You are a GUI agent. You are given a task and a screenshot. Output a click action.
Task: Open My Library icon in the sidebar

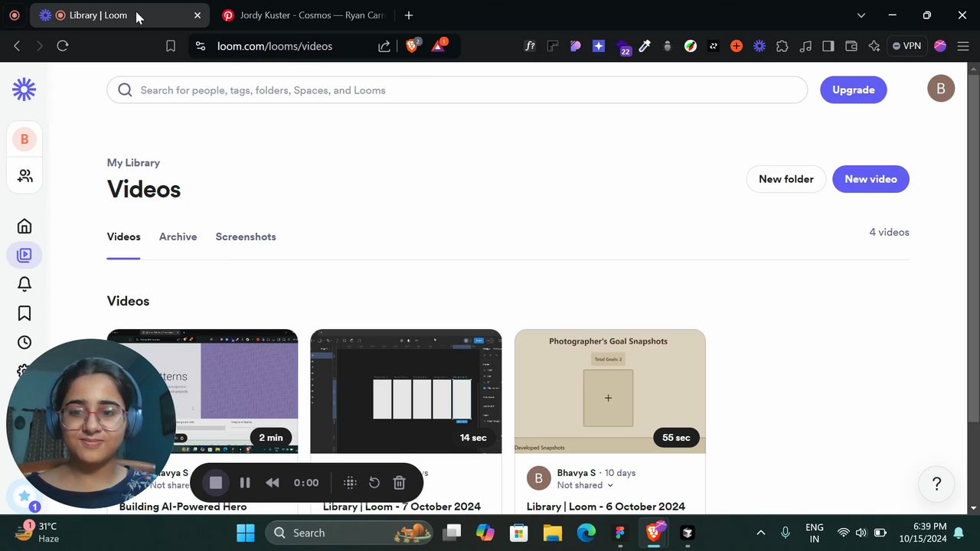[24, 255]
